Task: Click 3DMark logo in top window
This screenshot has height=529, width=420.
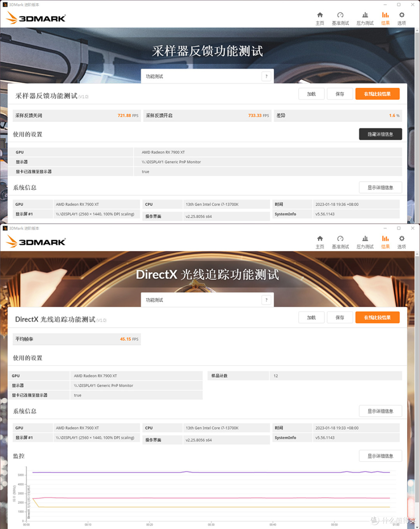Action: [36, 18]
